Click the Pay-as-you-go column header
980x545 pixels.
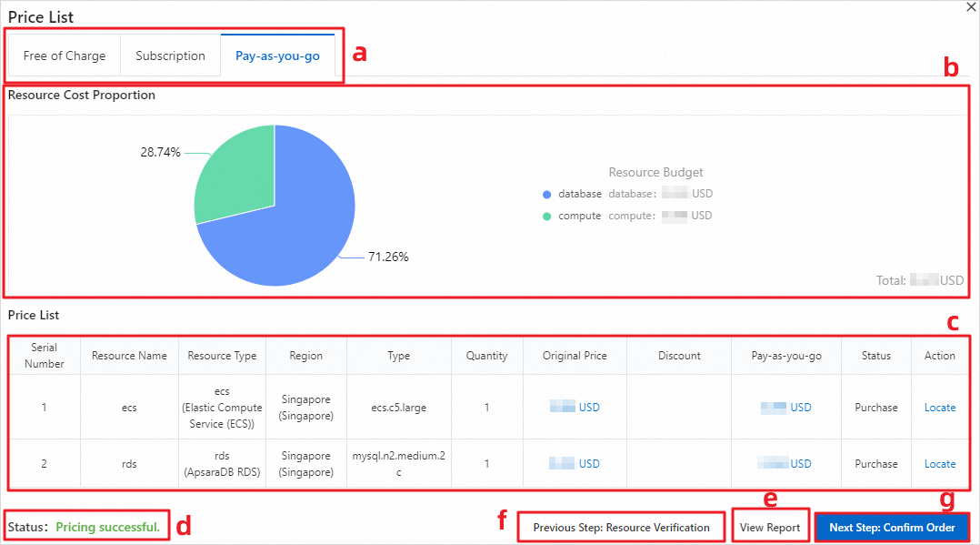[x=786, y=356]
